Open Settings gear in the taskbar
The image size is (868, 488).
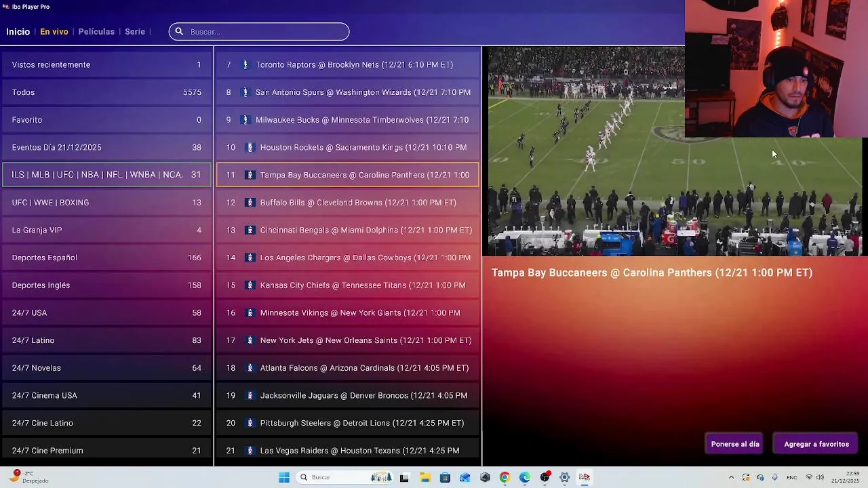pyautogui.click(x=564, y=478)
